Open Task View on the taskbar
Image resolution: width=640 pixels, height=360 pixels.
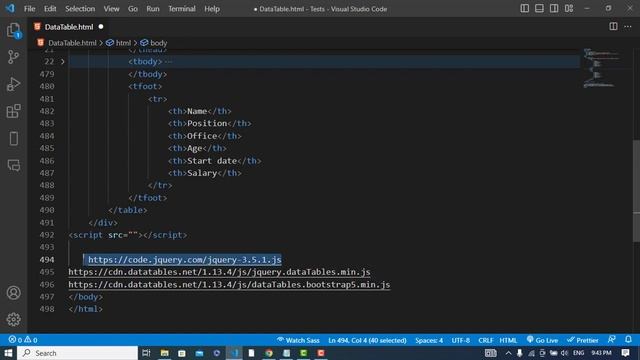pyautogui.click(x=146, y=353)
